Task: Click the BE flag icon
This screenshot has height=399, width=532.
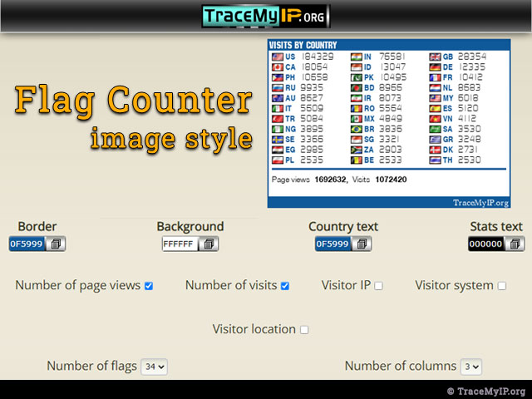Action: point(357,160)
